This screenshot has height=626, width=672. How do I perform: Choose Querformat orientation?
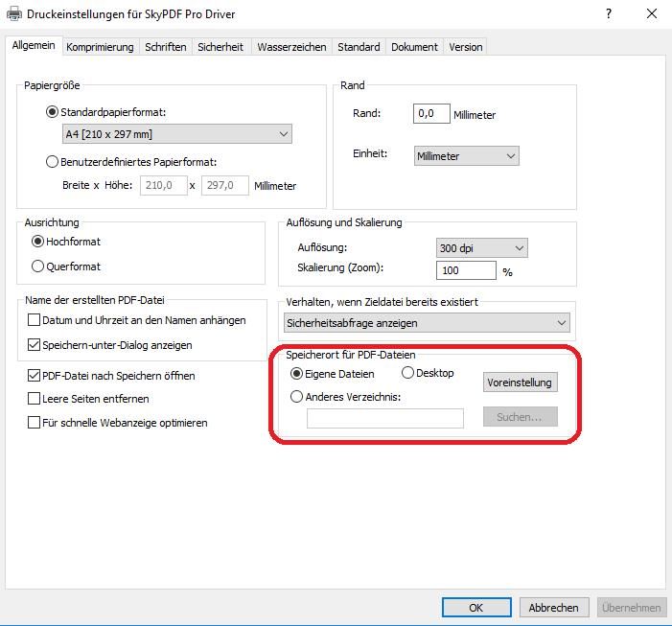[x=37, y=267]
